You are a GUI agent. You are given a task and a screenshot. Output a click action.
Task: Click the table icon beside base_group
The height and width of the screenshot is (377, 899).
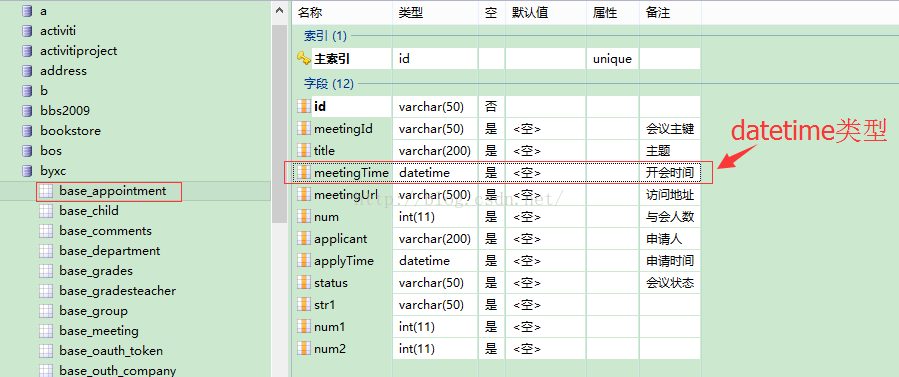point(46,311)
